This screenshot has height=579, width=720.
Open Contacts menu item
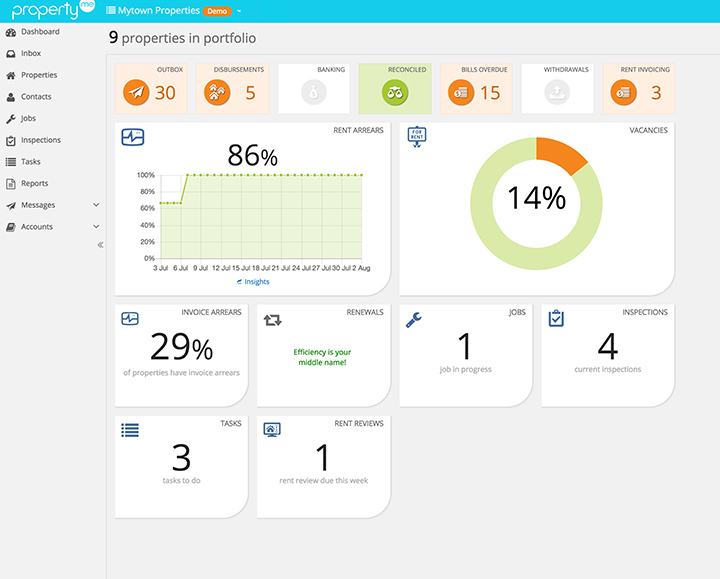pyautogui.click(x=36, y=96)
